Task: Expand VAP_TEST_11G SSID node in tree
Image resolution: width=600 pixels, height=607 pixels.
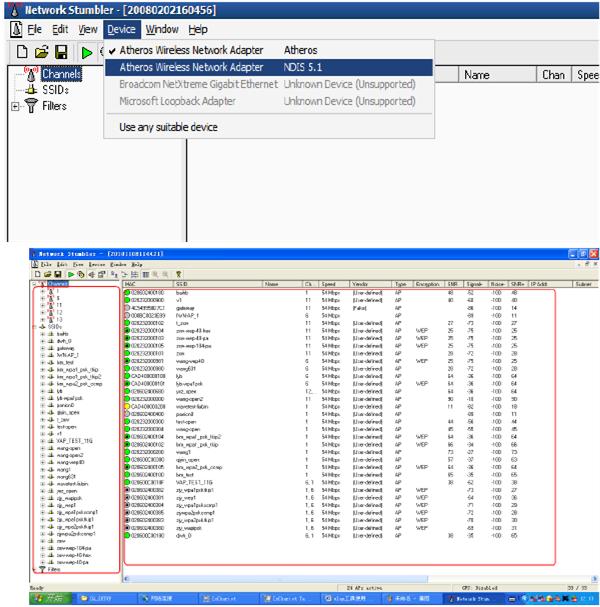Action: tap(43, 441)
